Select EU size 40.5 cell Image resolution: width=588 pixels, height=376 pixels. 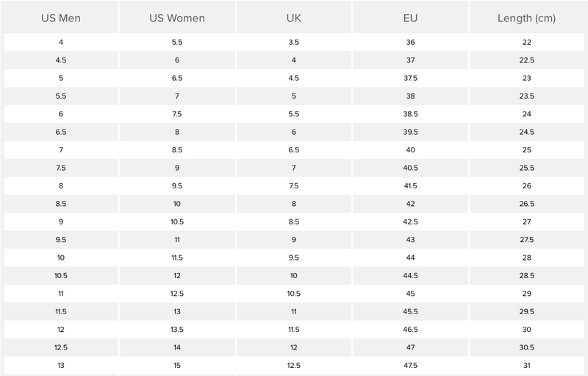click(410, 168)
